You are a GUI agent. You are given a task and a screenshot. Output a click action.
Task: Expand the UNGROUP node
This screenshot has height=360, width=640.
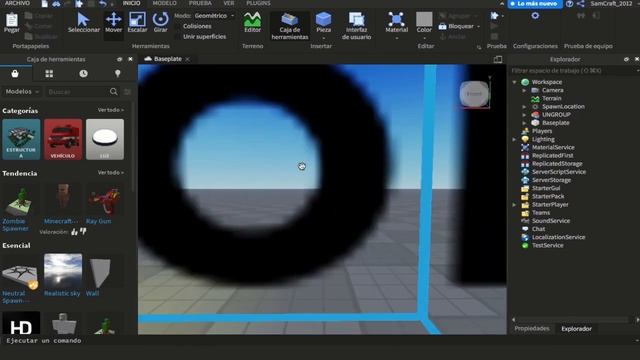click(x=524, y=115)
